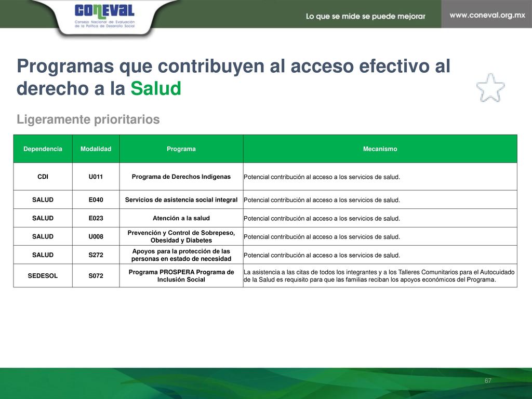Click the star outline icon
Viewport: 532px width, 399px height.
click(x=490, y=88)
